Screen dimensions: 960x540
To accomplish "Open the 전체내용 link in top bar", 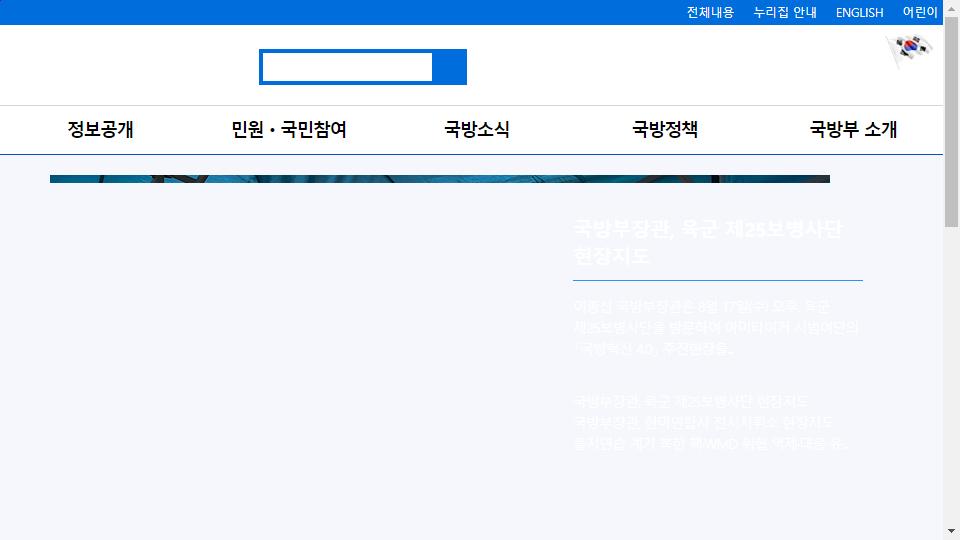I will [x=710, y=12].
